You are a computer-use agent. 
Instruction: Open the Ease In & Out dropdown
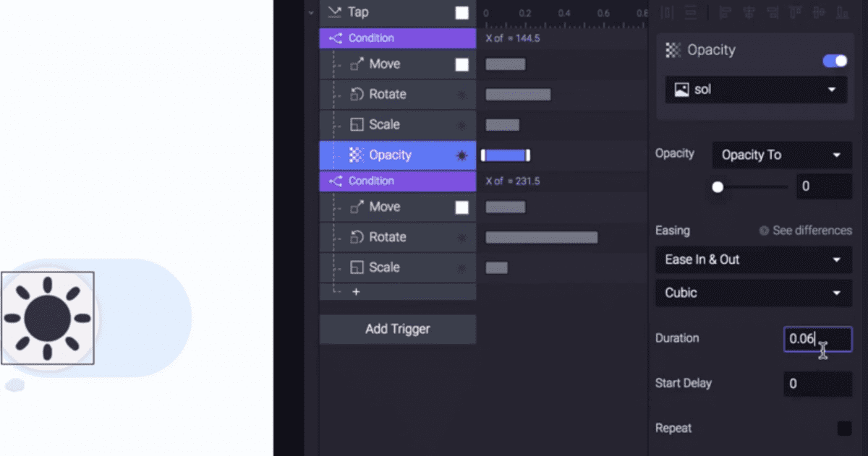753,260
